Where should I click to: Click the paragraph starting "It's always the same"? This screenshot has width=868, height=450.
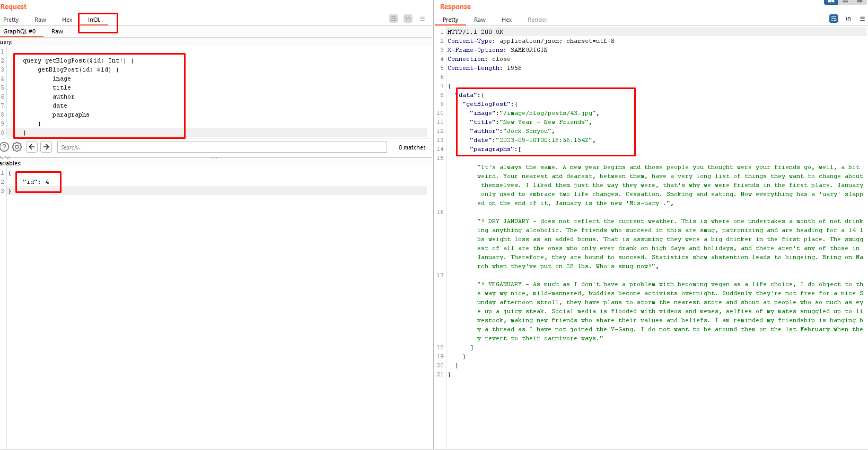(670, 185)
